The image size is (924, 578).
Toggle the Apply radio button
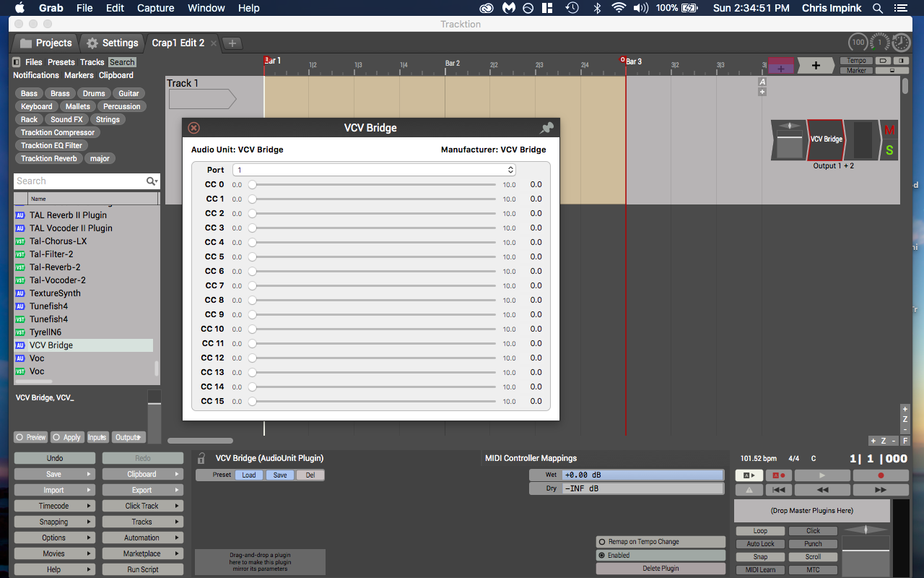[x=67, y=437]
